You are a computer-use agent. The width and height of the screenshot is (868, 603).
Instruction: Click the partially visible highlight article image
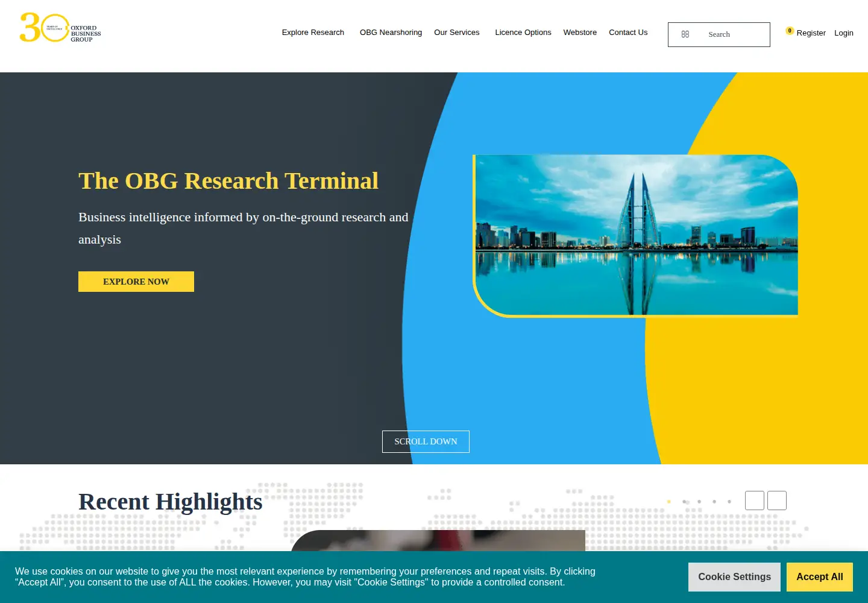438,540
